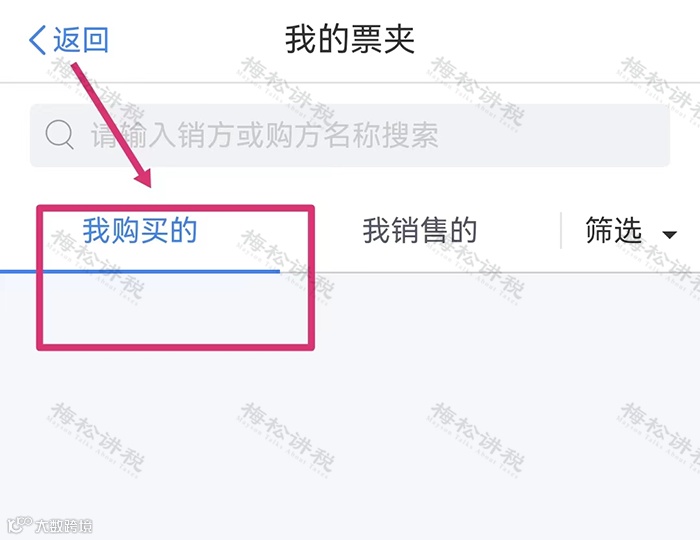Tap the empty right end of the search bar
700x540 pixels.
pyautogui.click(x=554, y=135)
